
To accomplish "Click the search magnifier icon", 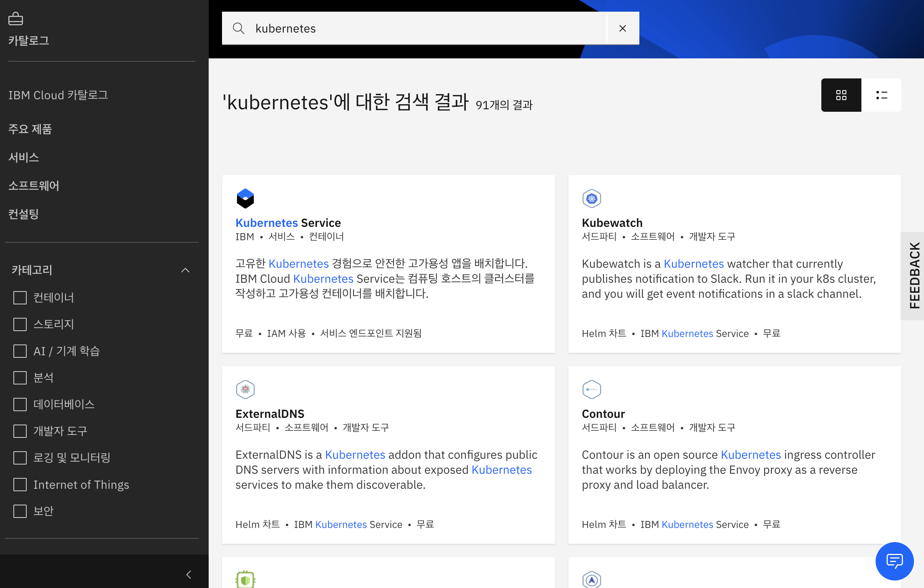I will point(238,28).
